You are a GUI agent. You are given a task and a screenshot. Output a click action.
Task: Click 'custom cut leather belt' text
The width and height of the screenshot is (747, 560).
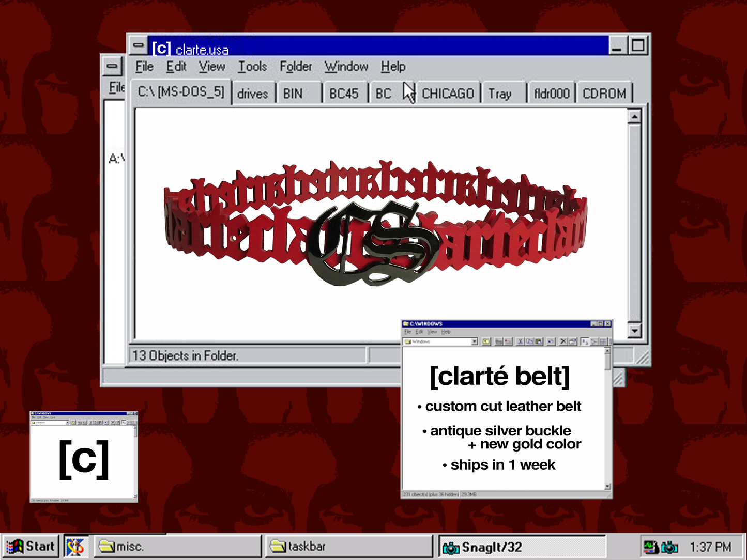[503, 407]
